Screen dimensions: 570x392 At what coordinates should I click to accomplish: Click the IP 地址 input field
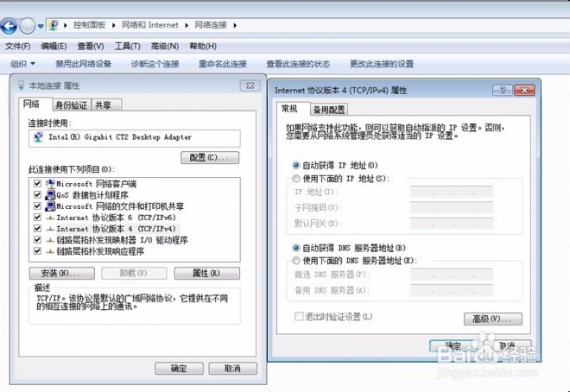pos(452,192)
